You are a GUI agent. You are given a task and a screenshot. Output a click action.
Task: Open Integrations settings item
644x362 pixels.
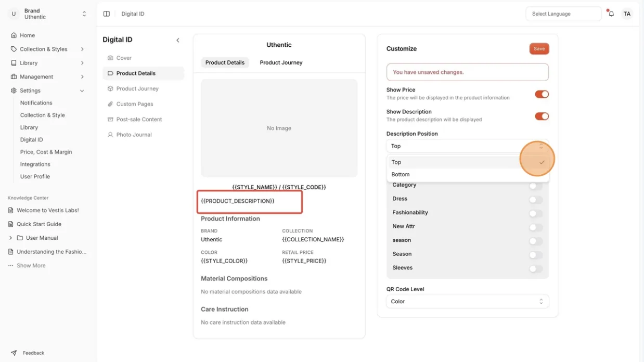coord(35,164)
